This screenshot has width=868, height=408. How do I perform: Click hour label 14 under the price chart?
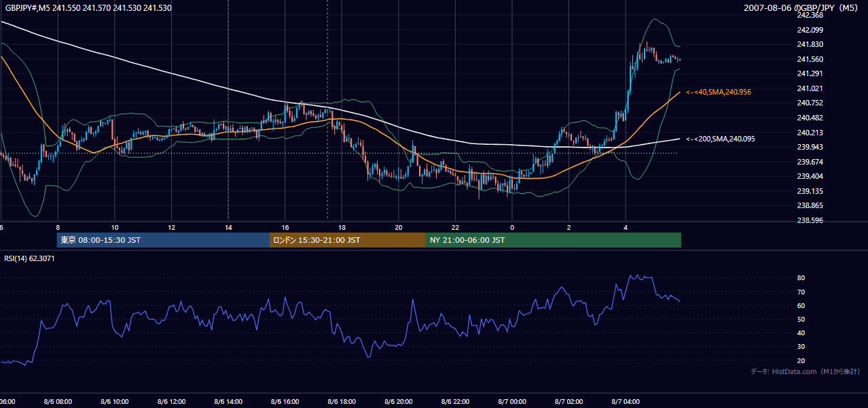point(228,228)
